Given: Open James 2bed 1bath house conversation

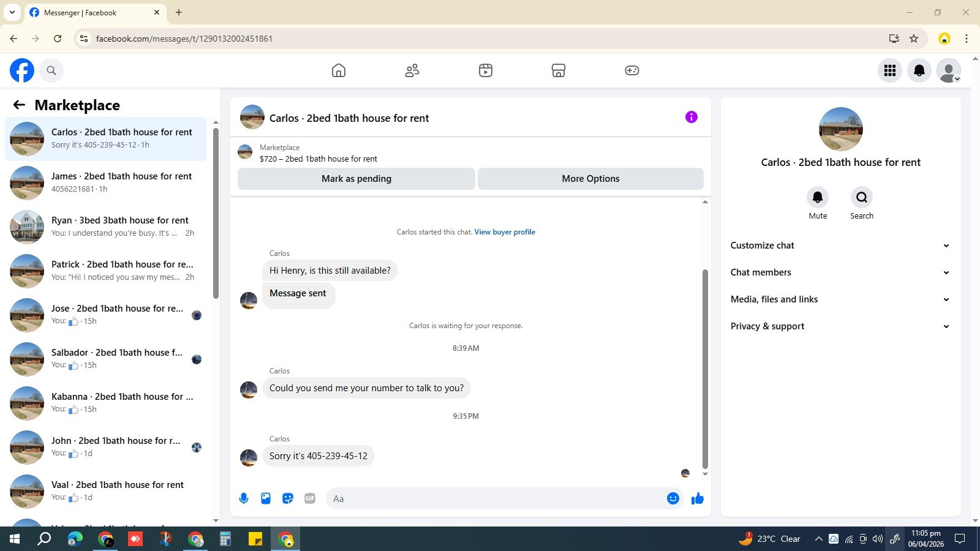Looking at the screenshot, I should point(105,183).
